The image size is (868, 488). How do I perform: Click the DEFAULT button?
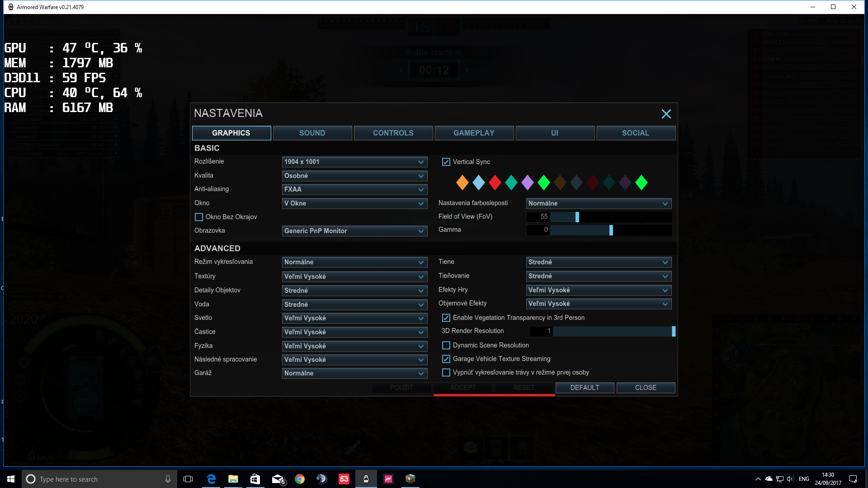(x=585, y=388)
